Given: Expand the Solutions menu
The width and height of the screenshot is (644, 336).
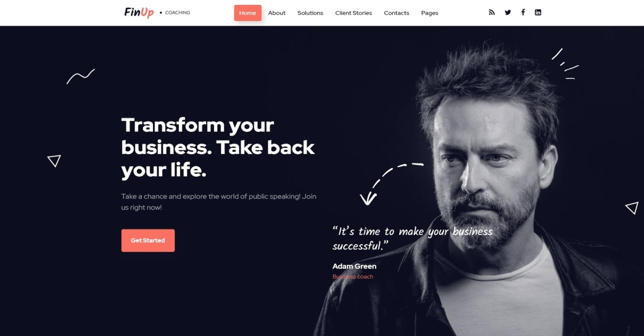Looking at the screenshot, I should click(310, 13).
